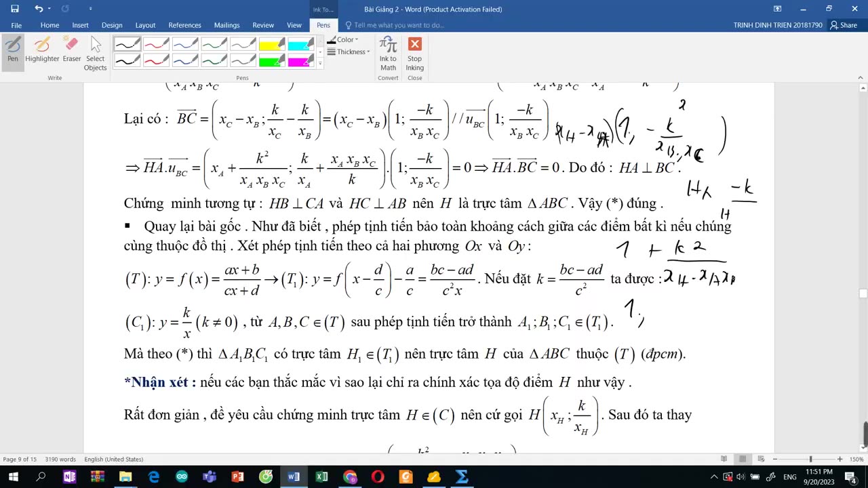Open Google Chrome from the taskbar

pos(350,477)
